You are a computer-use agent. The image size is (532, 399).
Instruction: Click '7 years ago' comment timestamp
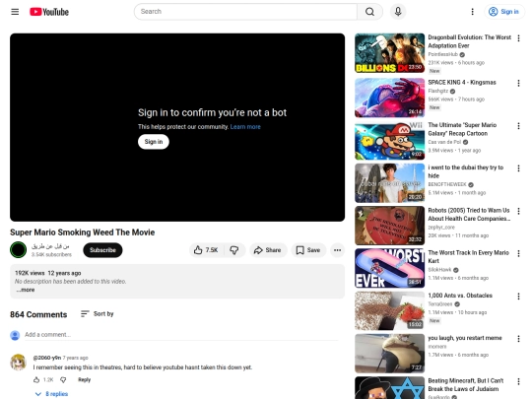click(75, 358)
